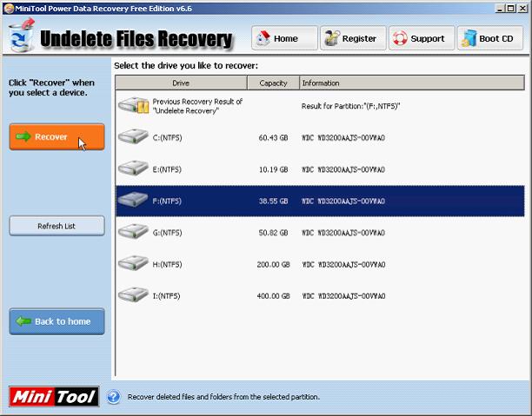Close the MiniTool window
The image size is (532, 416).
click(x=522, y=9)
